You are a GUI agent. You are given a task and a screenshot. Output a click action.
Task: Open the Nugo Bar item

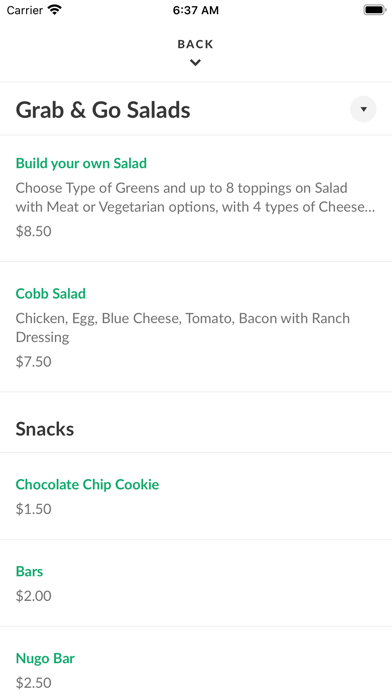[x=196, y=661]
